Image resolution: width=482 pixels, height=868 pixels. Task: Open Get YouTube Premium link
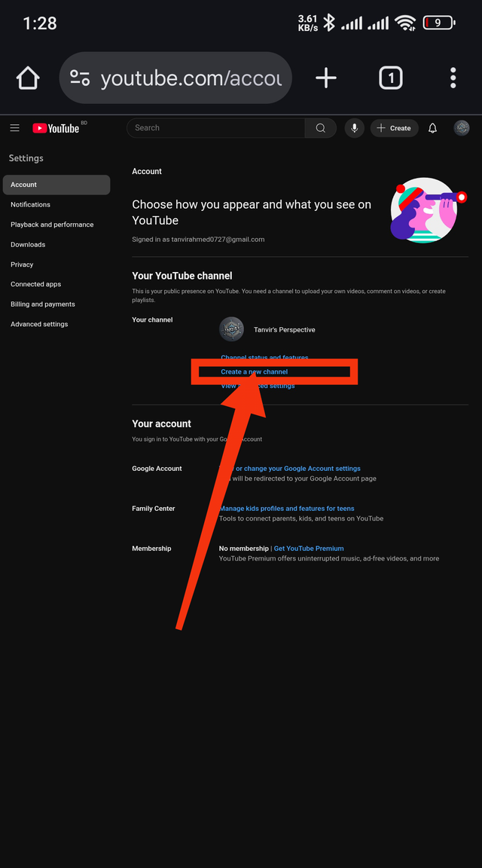pyautogui.click(x=309, y=549)
